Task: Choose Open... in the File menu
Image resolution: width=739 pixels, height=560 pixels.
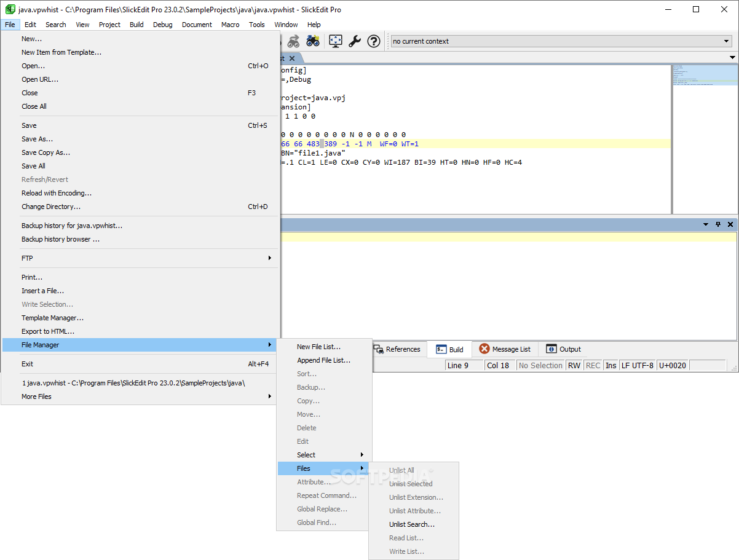Action: 141,66
